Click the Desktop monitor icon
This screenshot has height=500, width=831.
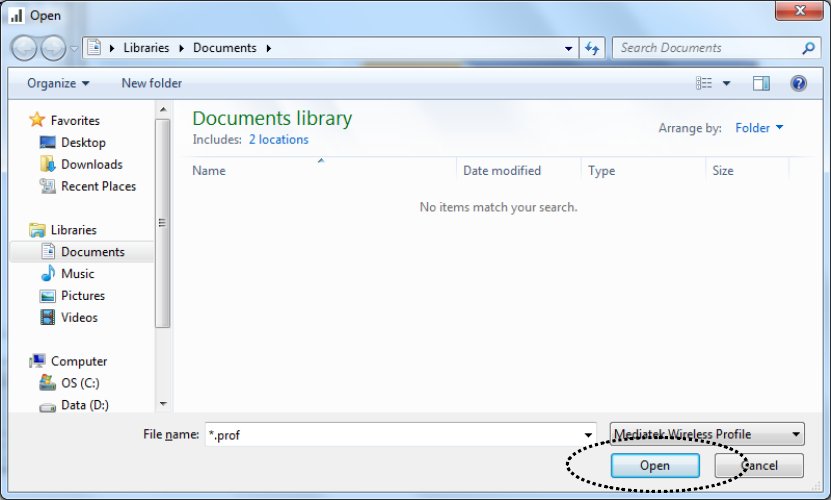point(48,142)
